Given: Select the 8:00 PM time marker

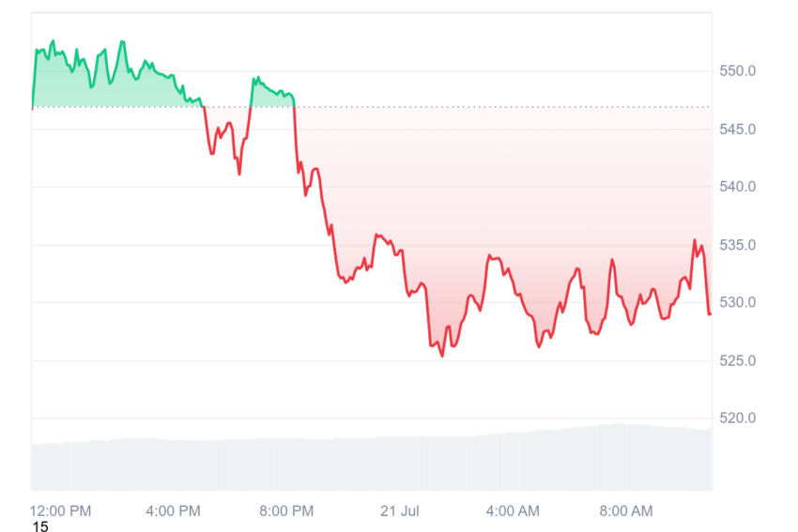Looking at the screenshot, I should (x=286, y=510).
